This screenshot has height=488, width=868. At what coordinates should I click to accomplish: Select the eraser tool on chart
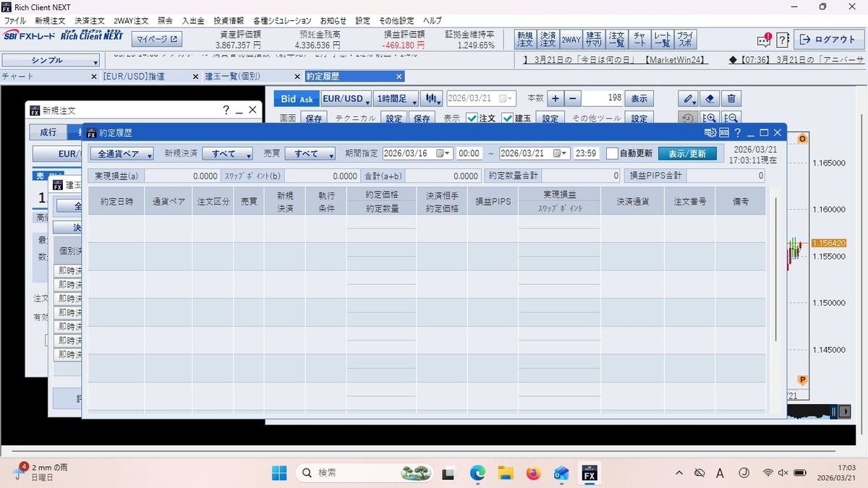(x=710, y=98)
